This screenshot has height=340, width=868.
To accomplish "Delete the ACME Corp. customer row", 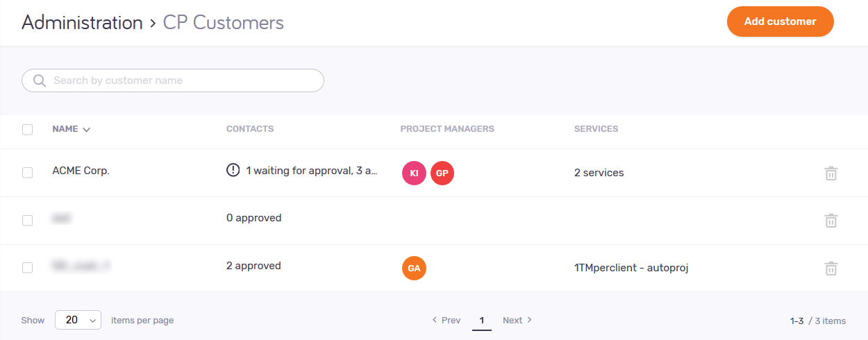I will tap(831, 173).
